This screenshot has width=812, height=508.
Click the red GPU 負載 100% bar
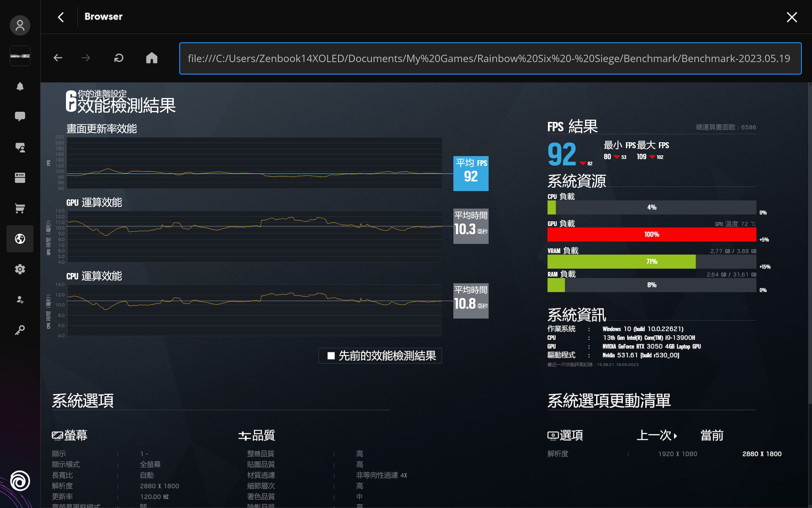652,235
